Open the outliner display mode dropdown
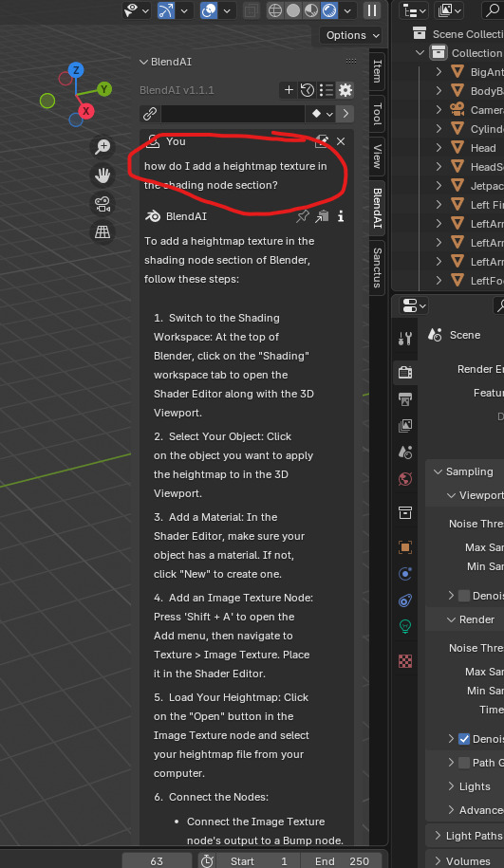Image resolution: width=504 pixels, height=868 pixels. tap(450, 10)
